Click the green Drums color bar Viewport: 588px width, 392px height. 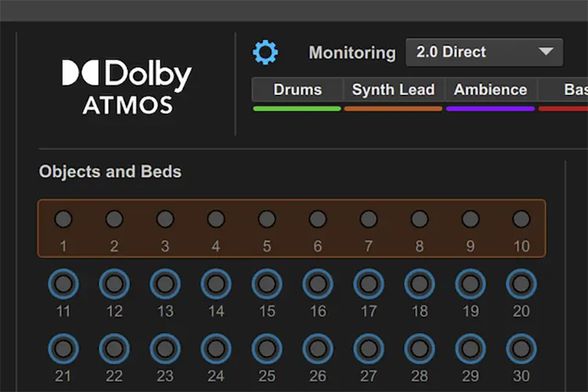297,109
